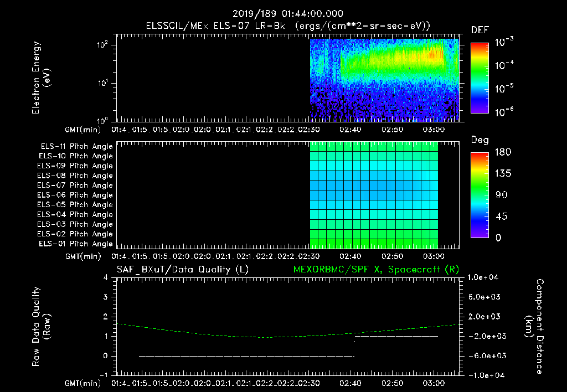Click the 'ELS-02 Pitch Angle' row label
The image size is (567, 392).
click(75, 234)
